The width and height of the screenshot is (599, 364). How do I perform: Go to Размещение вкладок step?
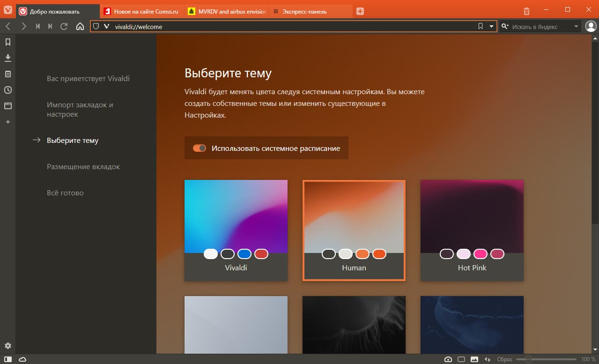(83, 167)
